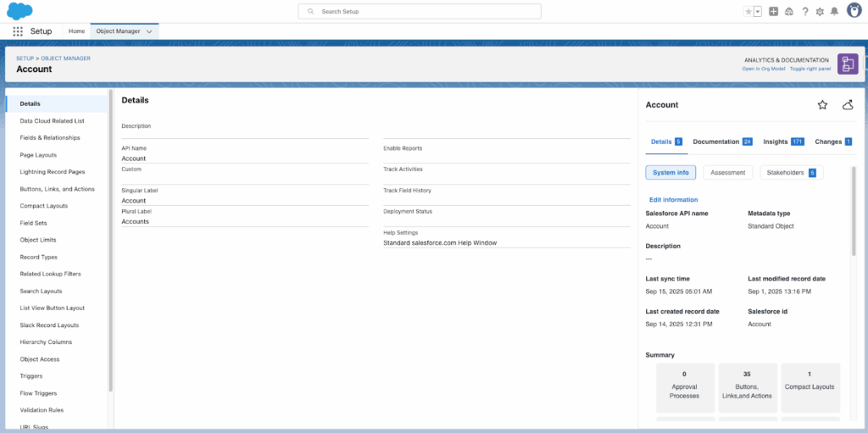The image size is (868, 433).
Task: Click the Toggle right panel link
Action: tap(810, 69)
